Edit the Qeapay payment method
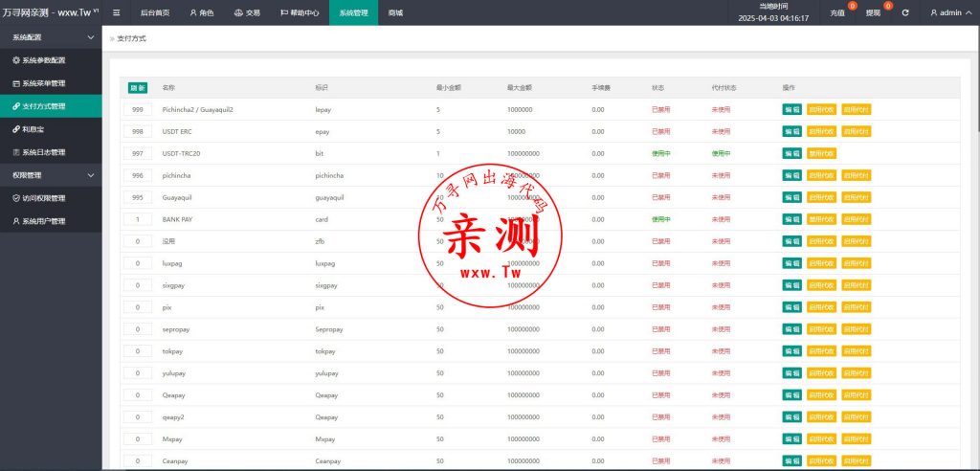The width and height of the screenshot is (980, 471). [791, 395]
